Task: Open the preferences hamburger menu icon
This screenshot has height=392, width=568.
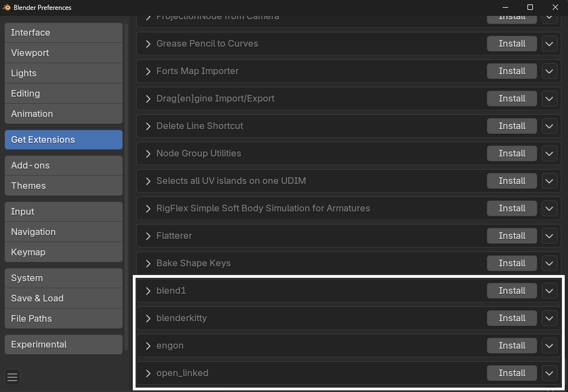Action: coord(12,377)
